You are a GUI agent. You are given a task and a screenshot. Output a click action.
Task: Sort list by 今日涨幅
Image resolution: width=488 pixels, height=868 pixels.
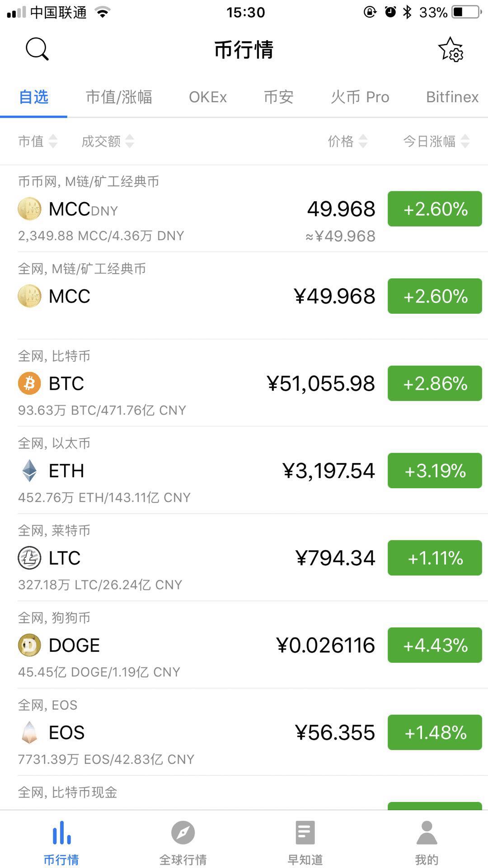pos(436,142)
